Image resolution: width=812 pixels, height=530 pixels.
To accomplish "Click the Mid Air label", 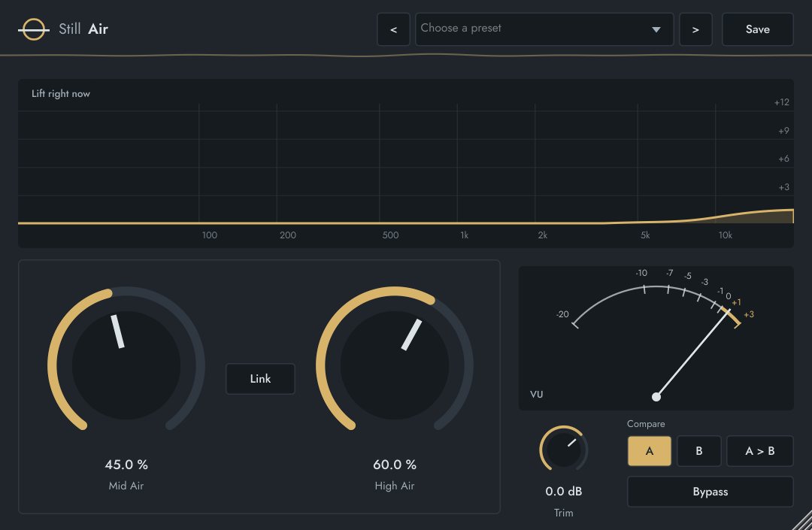I will [126, 486].
